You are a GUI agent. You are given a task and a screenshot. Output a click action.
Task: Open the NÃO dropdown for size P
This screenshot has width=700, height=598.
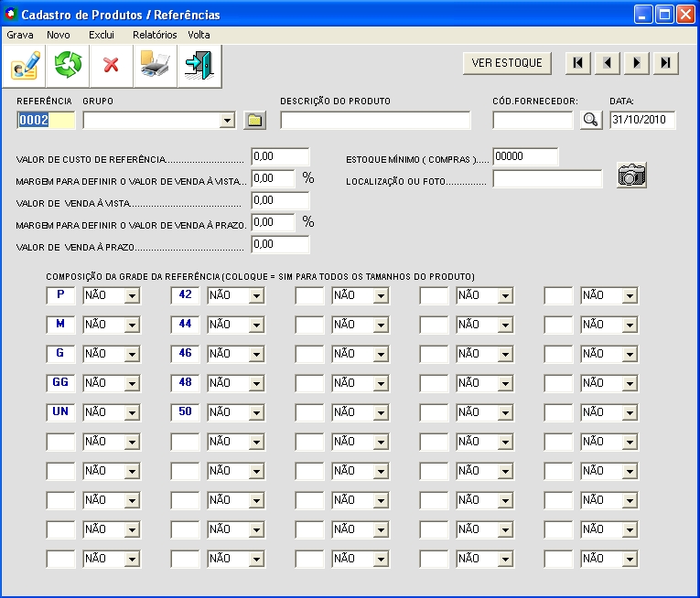tap(132, 295)
